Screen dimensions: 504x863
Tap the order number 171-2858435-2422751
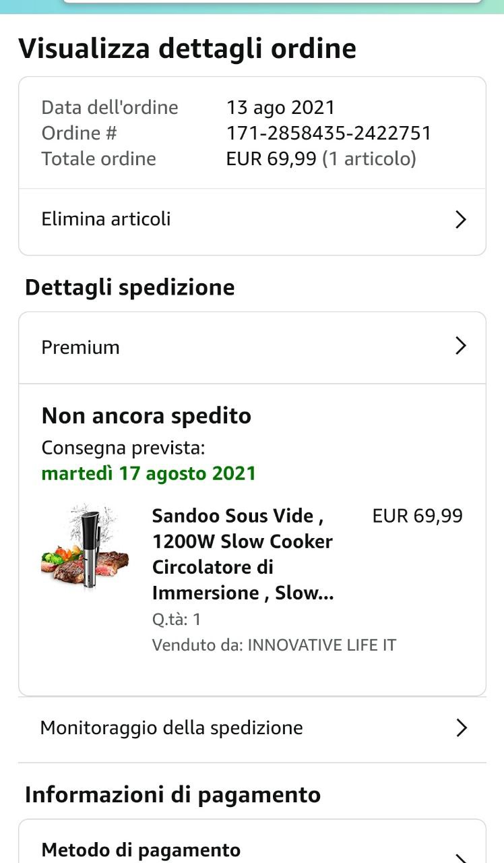(x=329, y=133)
